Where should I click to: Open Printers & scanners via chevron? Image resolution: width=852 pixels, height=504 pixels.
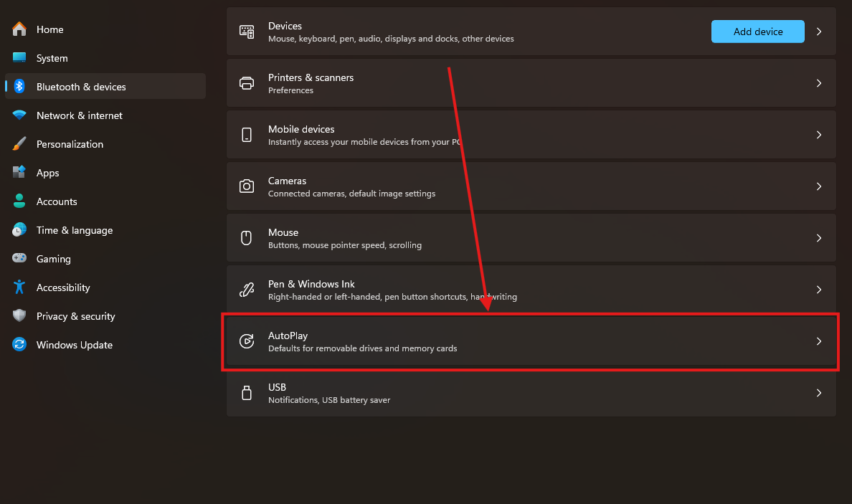[819, 83]
